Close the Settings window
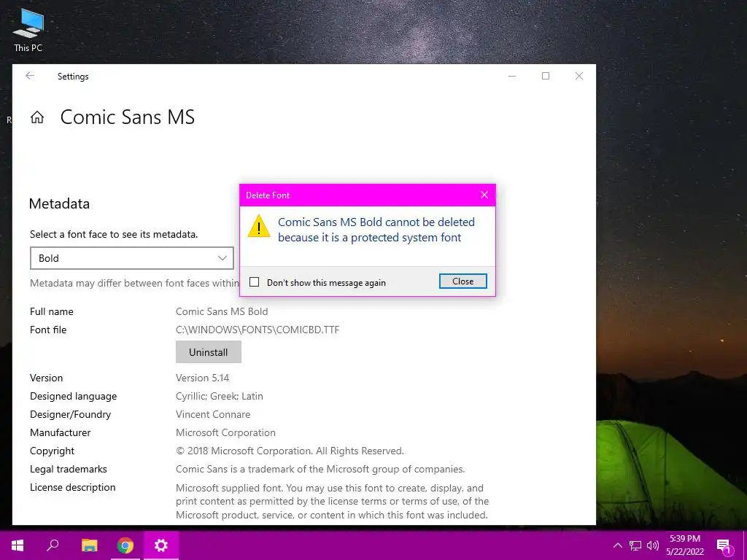747x560 pixels. [578, 76]
